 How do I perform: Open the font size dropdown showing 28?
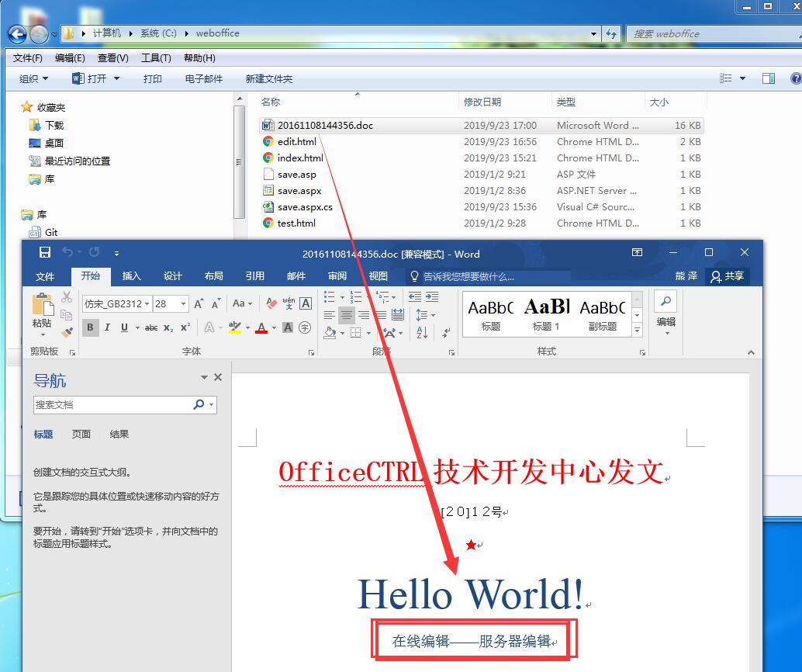click(x=171, y=304)
